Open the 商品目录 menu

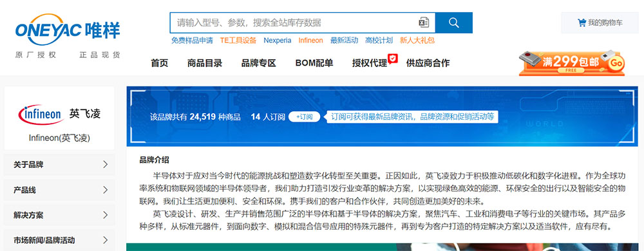click(205, 63)
